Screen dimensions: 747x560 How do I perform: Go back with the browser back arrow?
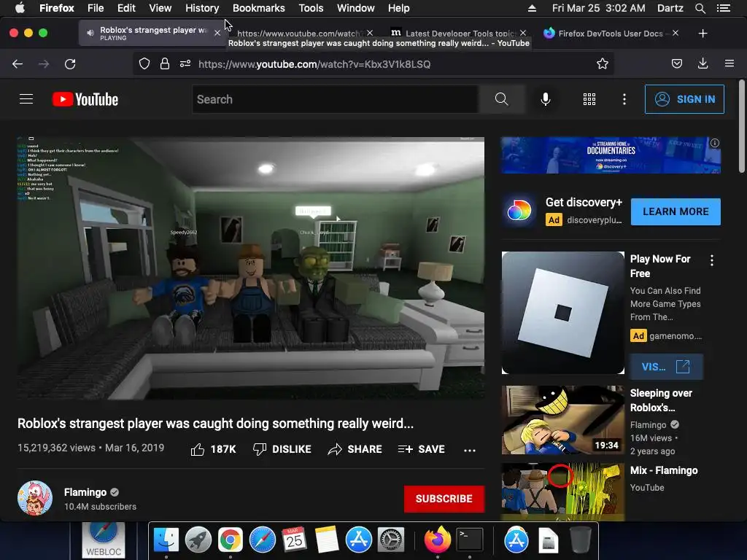click(x=18, y=64)
